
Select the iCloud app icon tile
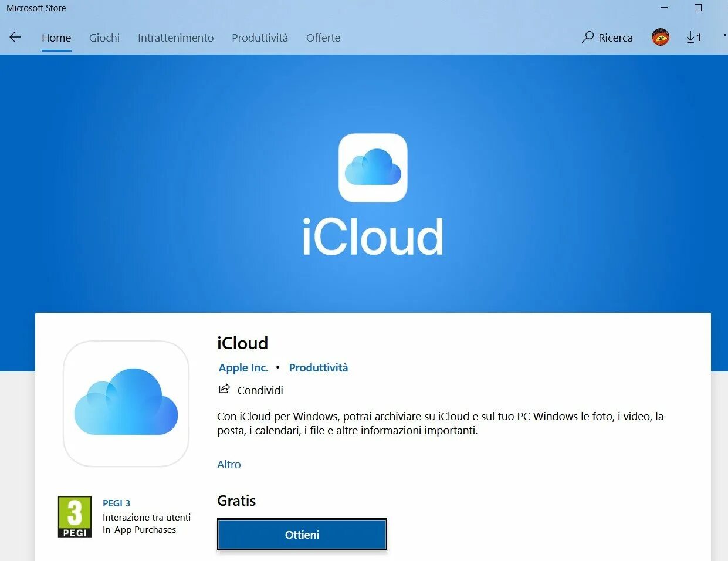tap(126, 404)
